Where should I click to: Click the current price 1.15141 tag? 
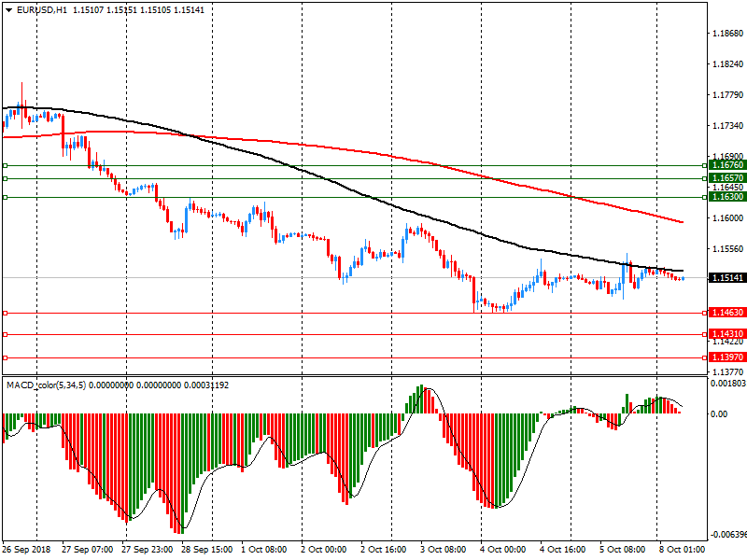(726, 278)
